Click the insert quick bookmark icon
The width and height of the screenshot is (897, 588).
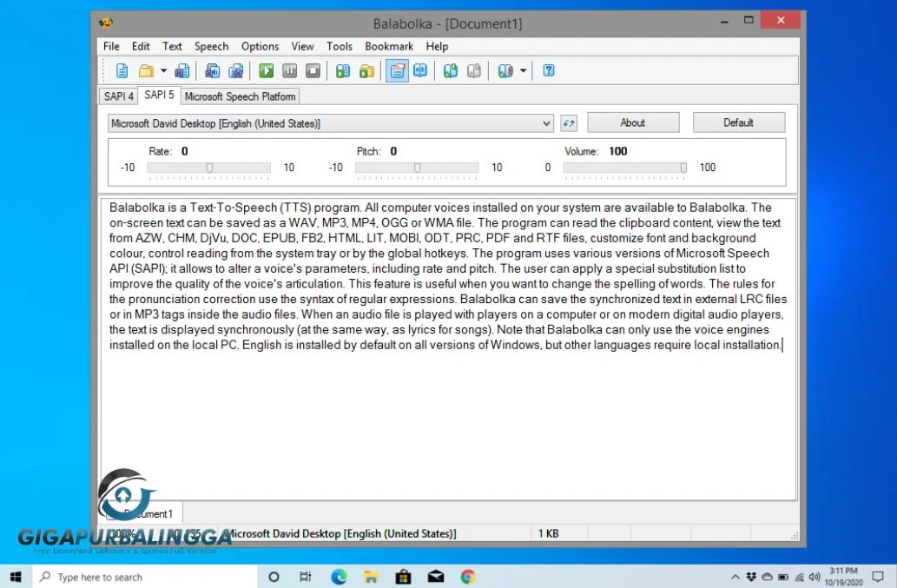450,71
